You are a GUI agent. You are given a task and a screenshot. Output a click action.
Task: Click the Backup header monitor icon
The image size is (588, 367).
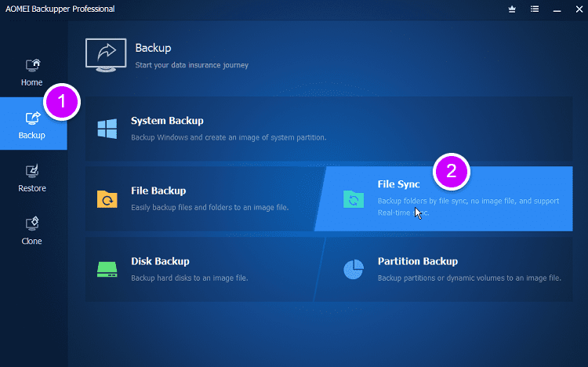pos(106,55)
